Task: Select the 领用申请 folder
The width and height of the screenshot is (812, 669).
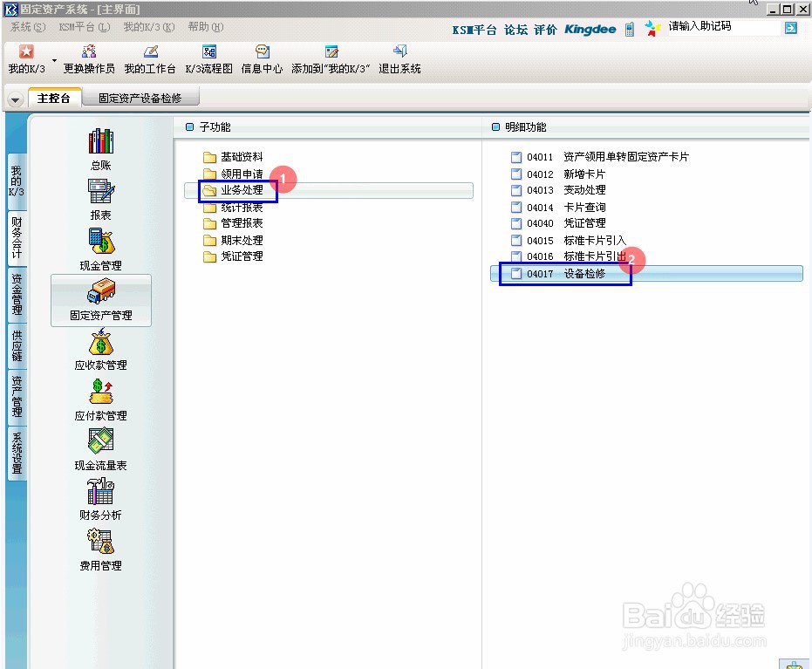Action: pos(233,174)
